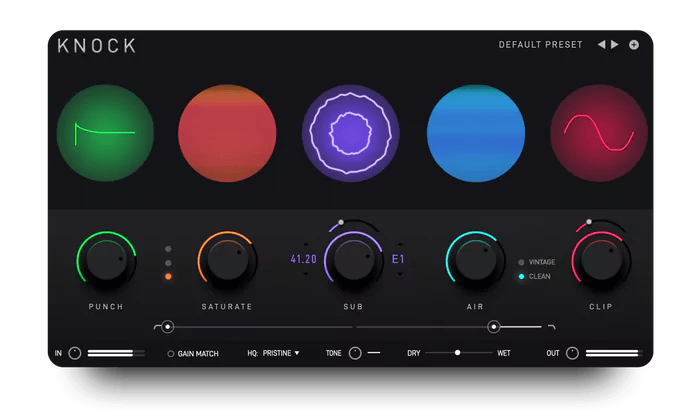The image size is (700, 416).
Task: Enable the GAIN MATCH toggle
Action: click(193, 354)
